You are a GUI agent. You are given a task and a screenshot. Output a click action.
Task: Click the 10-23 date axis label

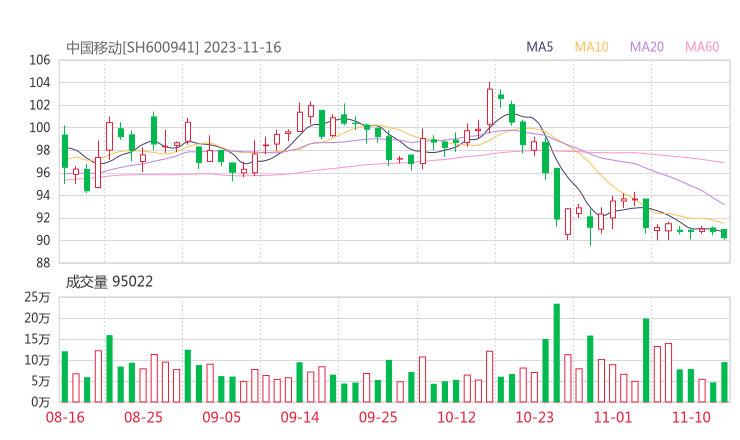tap(534, 417)
